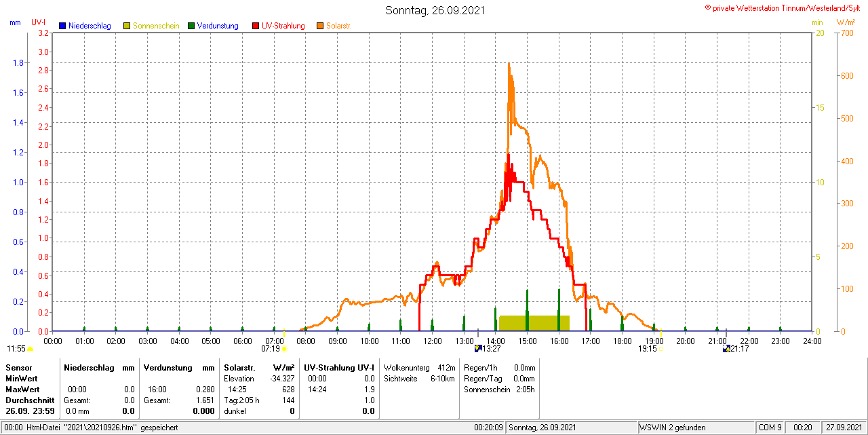This screenshot has width=868, height=435.
Task: Click the UV max value 1.9
Action: [x=370, y=390]
